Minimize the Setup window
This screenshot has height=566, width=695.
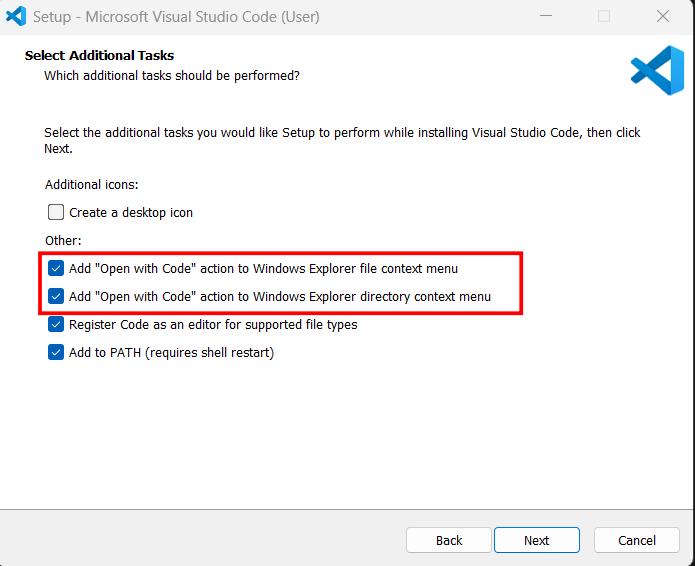tap(546, 16)
